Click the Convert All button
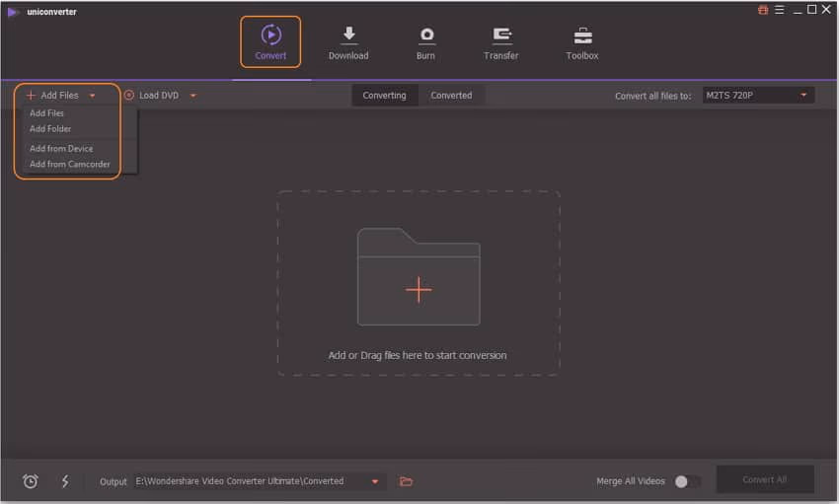 click(x=764, y=480)
